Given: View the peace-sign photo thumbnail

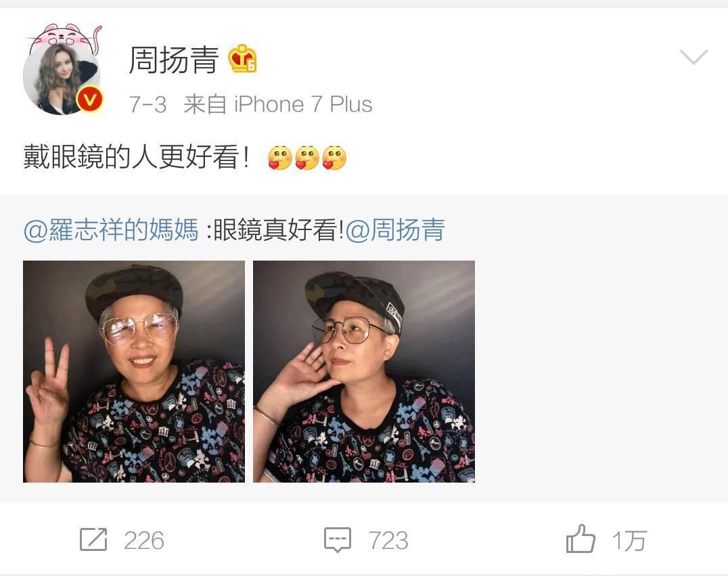Looking at the screenshot, I should 134,372.
